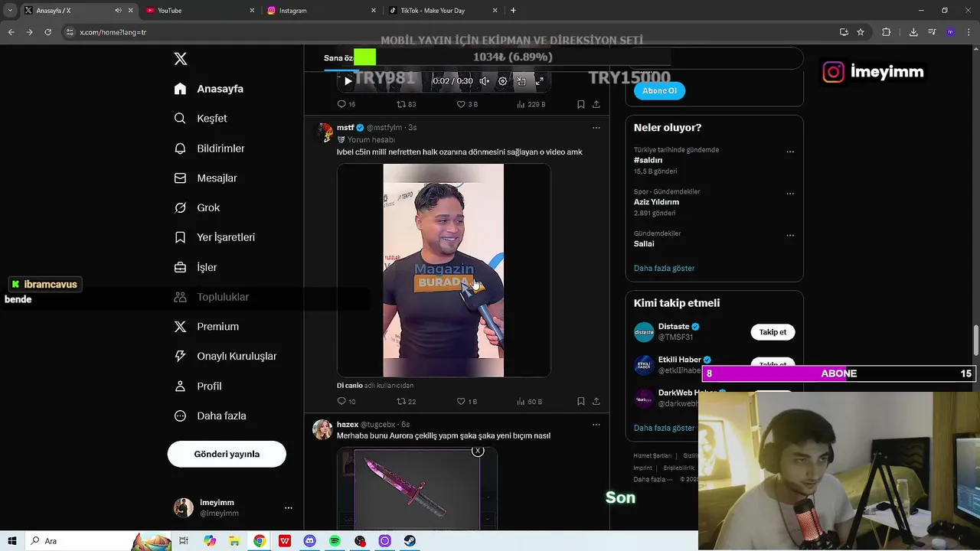Bookmark mstf's post
980x551 pixels.
click(580, 401)
